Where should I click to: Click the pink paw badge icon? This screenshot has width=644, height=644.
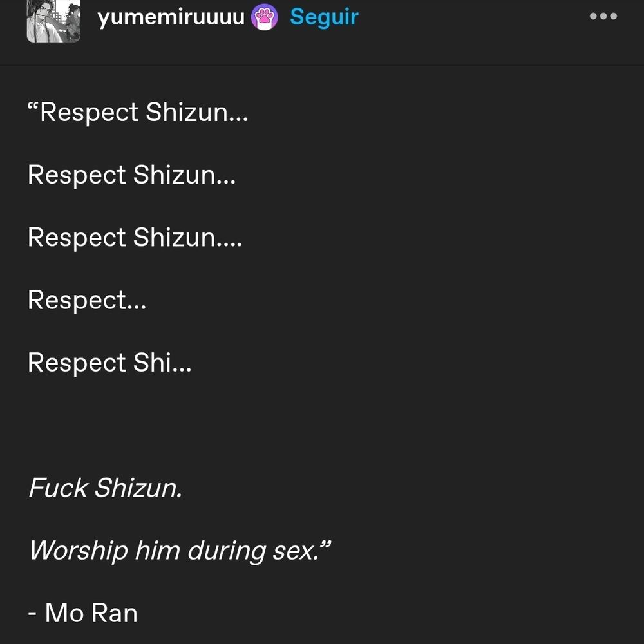[x=264, y=17]
